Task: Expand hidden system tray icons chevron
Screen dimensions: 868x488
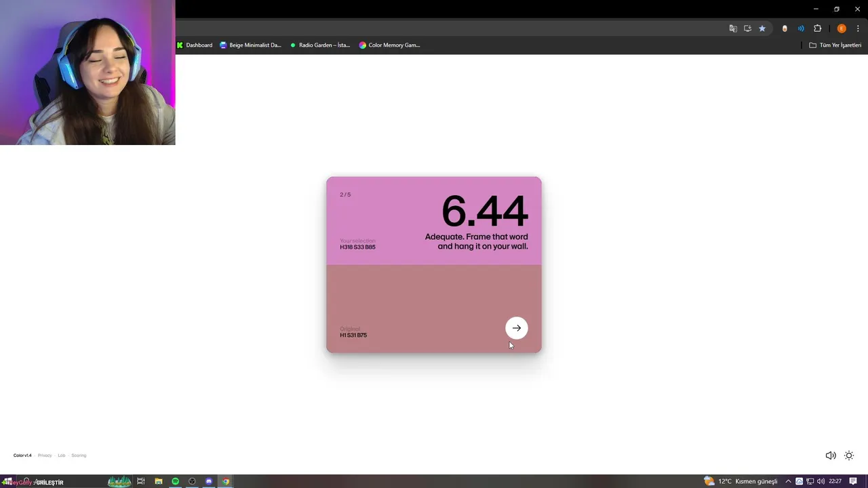Action: 788,481
